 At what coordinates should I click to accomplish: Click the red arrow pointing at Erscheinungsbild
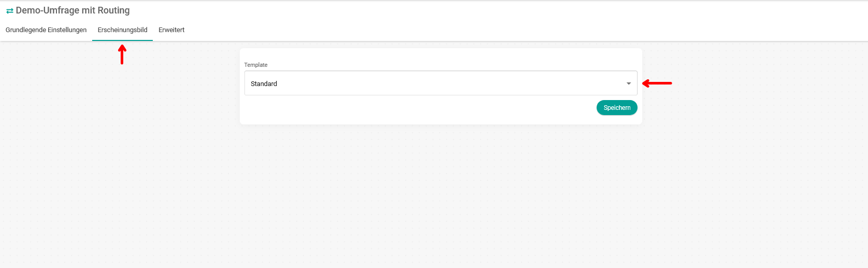click(x=122, y=54)
